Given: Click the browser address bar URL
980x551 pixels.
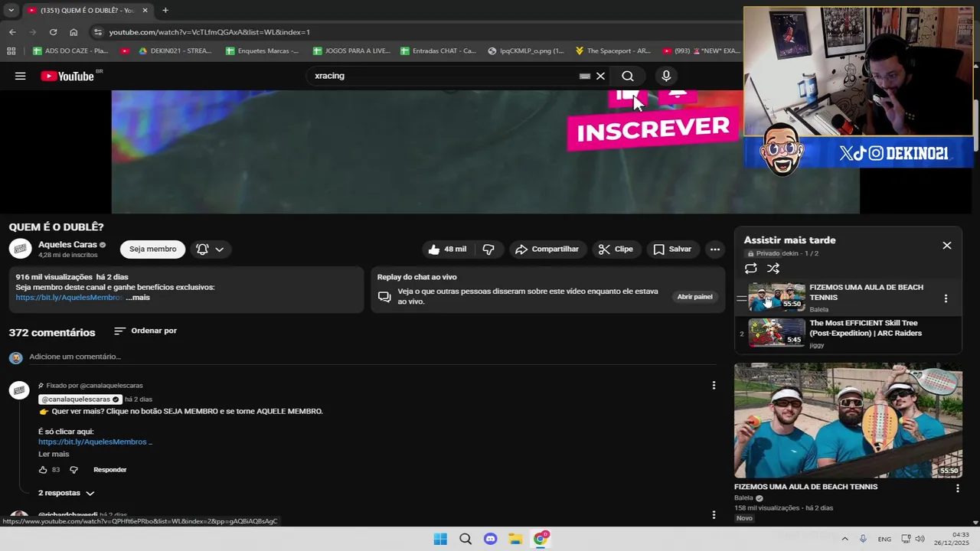Looking at the screenshot, I should [x=209, y=32].
